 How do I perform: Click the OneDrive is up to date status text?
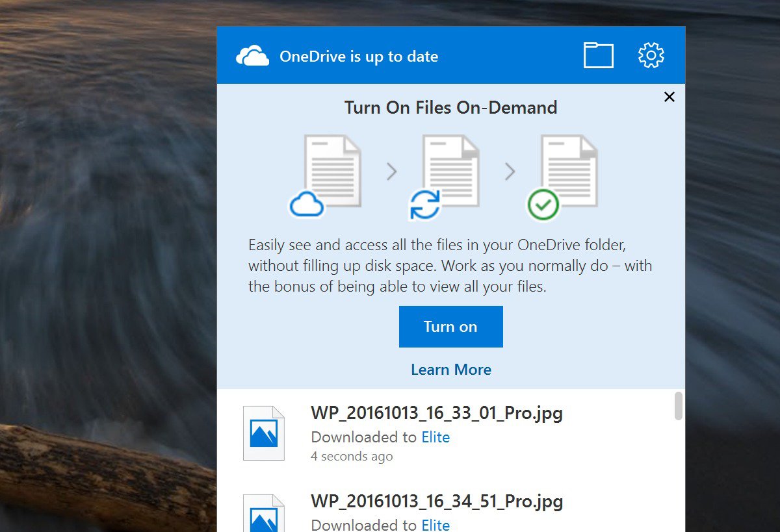(x=359, y=57)
